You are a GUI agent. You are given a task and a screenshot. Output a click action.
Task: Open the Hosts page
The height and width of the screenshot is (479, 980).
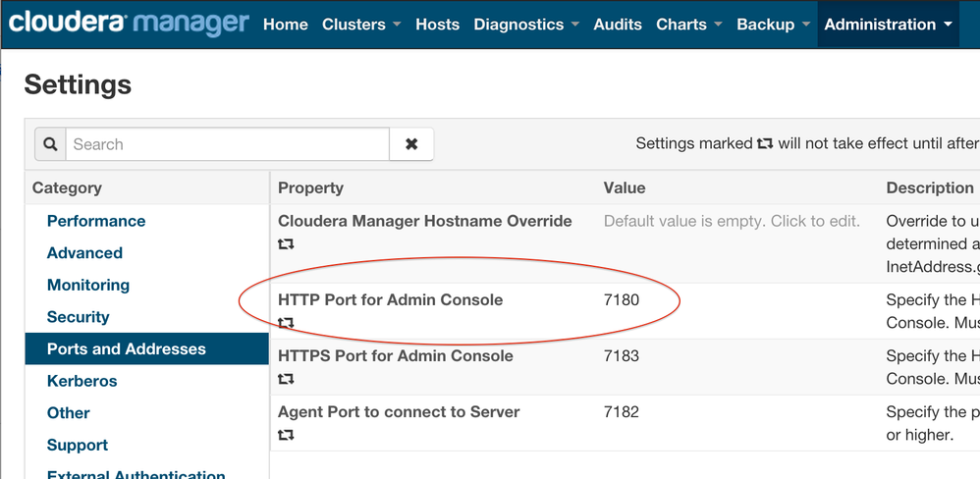click(438, 25)
